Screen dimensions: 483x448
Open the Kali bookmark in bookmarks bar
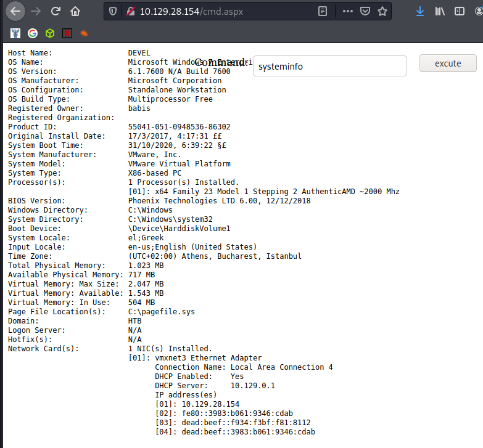pyautogui.click(x=15, y=33)
